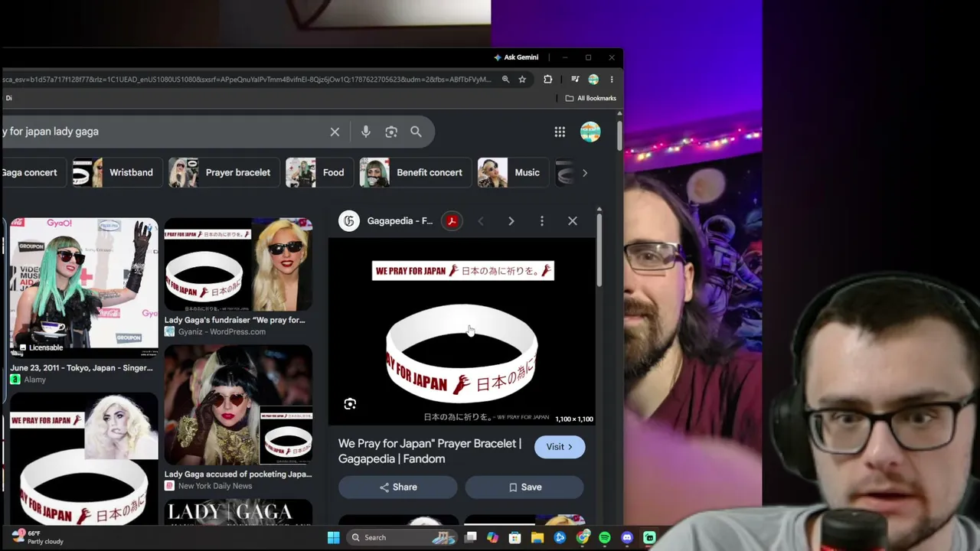The height and width of the screenshot is (551, 980).
Task: Open the Tokyo June 23, 2011 Alamy image
Action: tap(84, 288)
